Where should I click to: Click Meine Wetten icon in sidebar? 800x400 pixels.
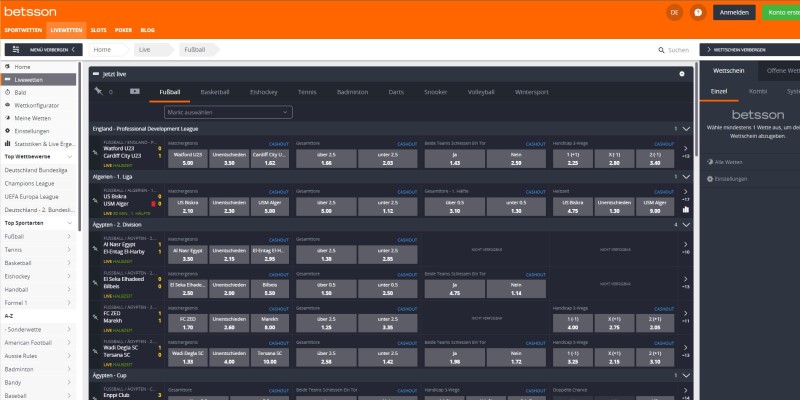(7, 118)
